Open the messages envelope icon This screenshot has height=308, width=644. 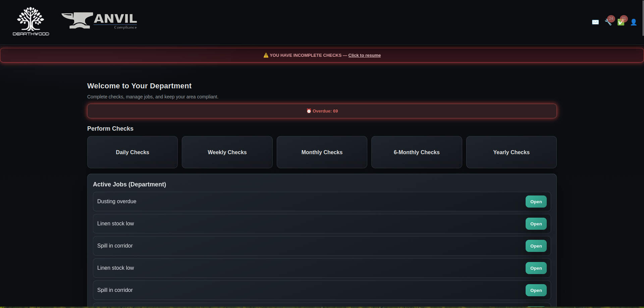595,22
